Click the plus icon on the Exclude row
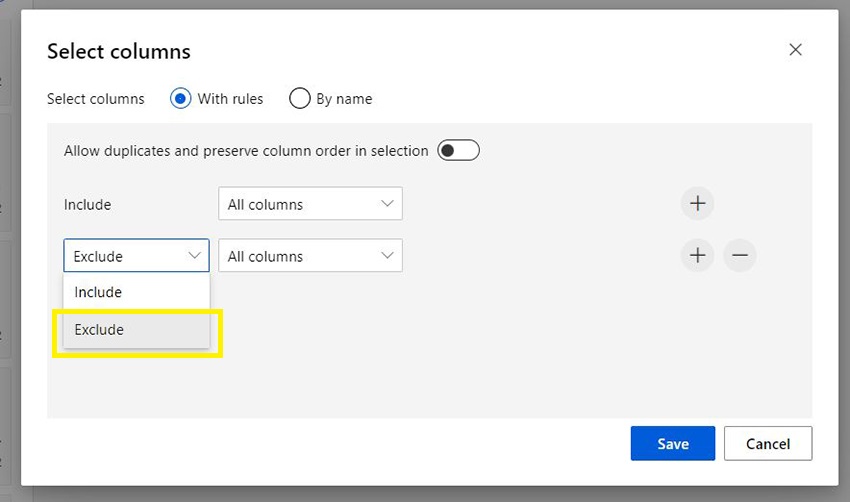Image resolution: width=850 pixels, height=502 pixels. (698, 256)
